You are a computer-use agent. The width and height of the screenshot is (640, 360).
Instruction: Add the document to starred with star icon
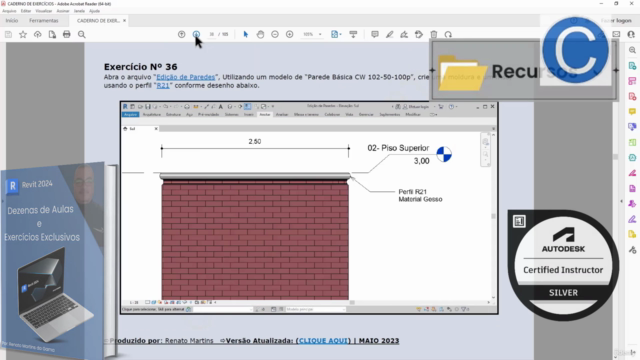point(23,34)
